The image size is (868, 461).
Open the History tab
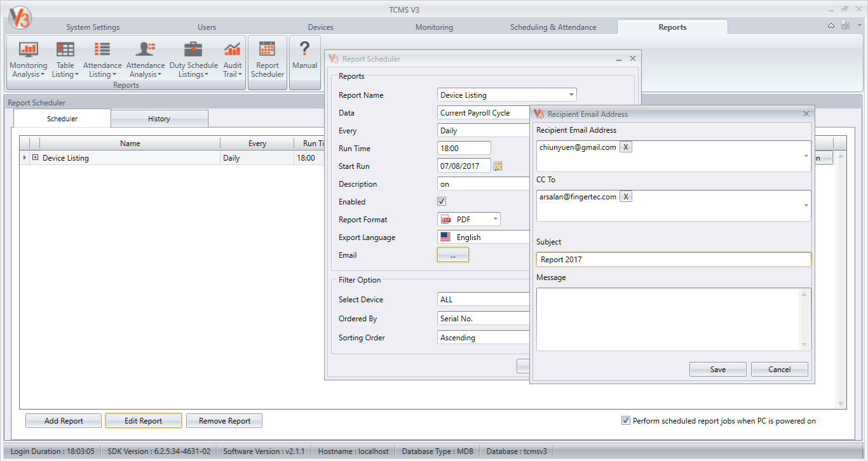(x=159, y=119)
